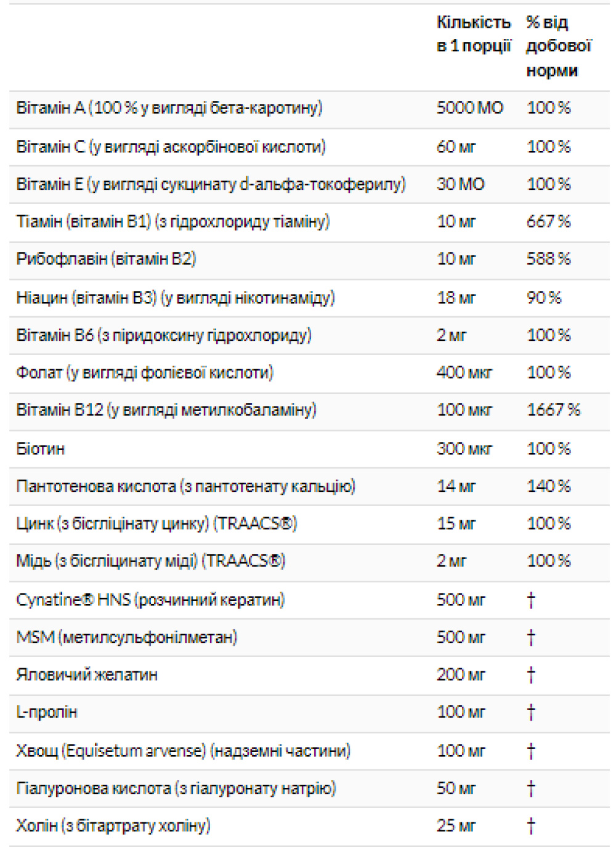Image resolution: width=616 pixels, height=847 pixels.
Task: Click the 1667 % value for Вітамін B12
Action: pos(553,410)
